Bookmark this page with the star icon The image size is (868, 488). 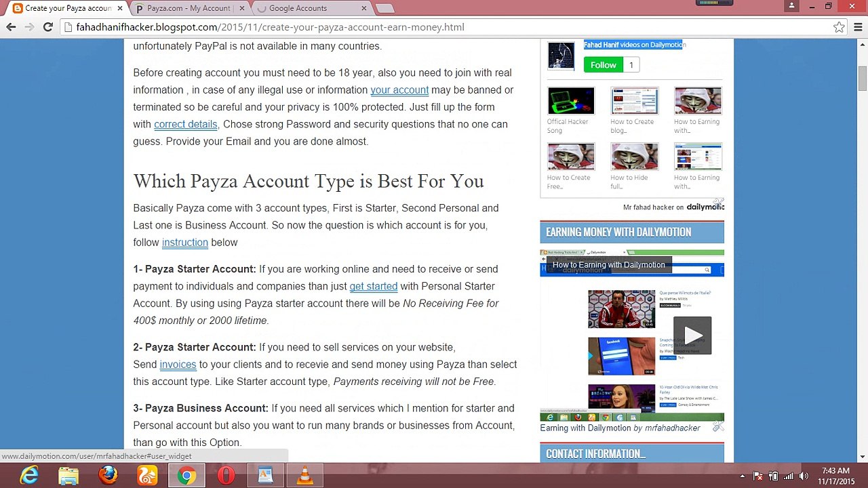tap(839, 27)
